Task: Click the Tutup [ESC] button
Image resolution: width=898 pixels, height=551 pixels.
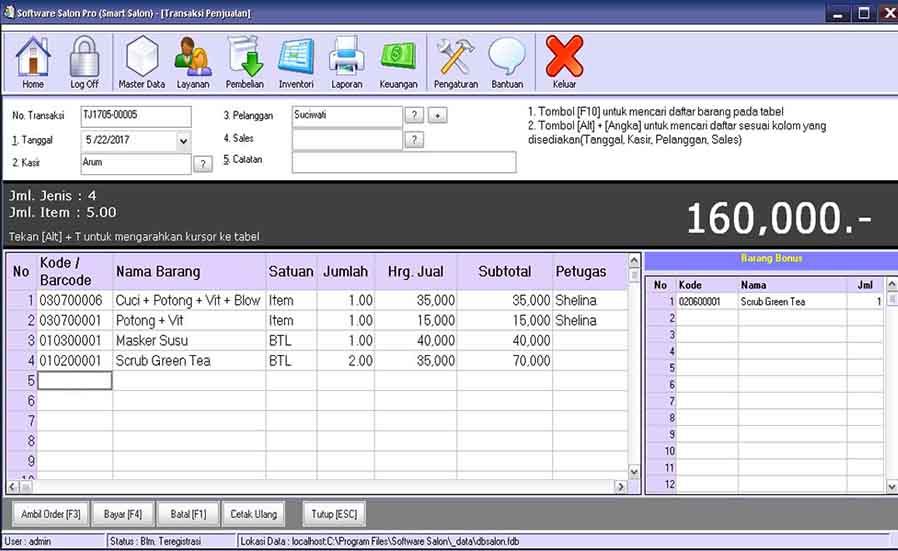Action: tap(334, 514)
